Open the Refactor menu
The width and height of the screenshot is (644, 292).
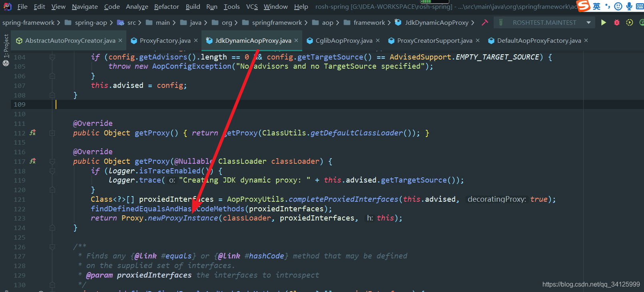click(x=167, y=6)
